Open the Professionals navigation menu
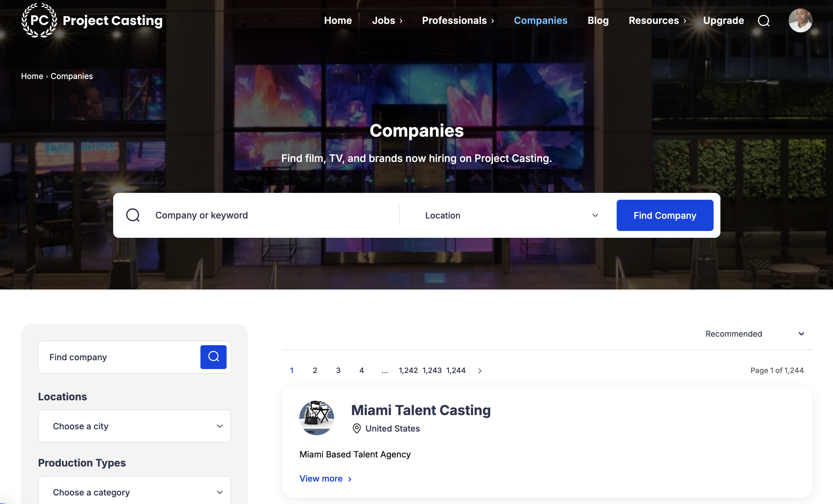 458,21
